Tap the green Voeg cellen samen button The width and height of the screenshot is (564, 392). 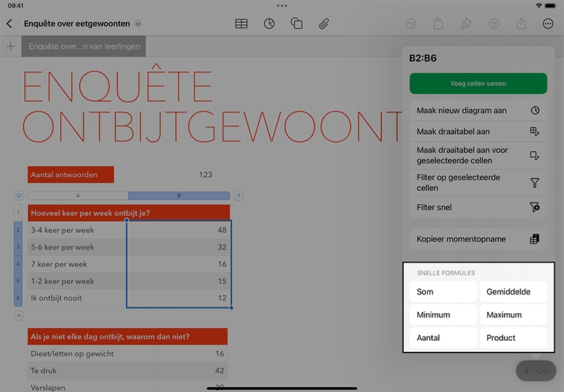point(478,84)
